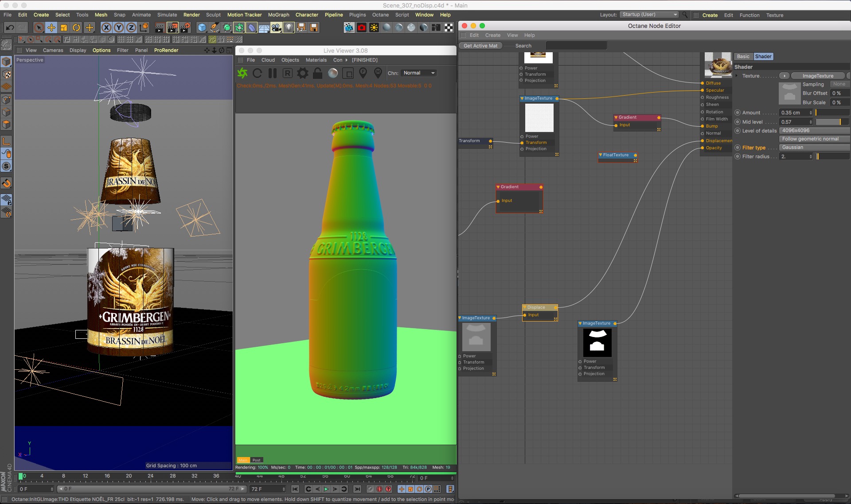
Task: Click the Get Active Mat button
Action: tap(480, 46)
